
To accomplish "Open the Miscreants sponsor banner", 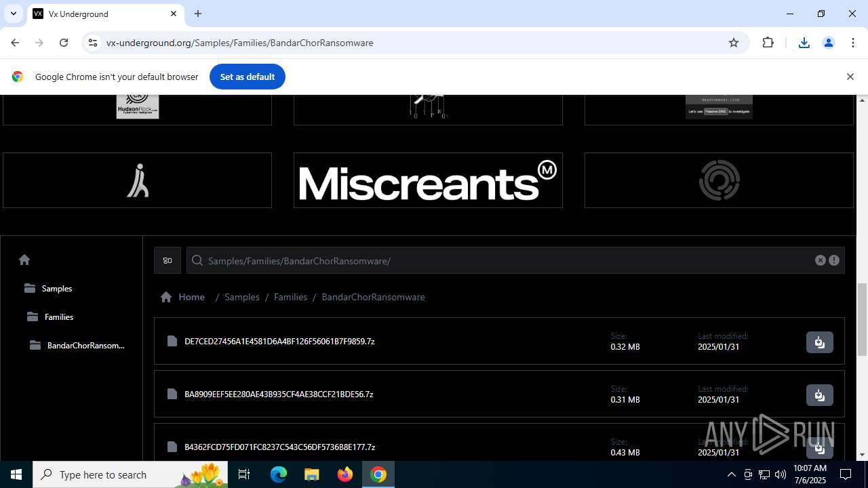I will click(428, 180).
